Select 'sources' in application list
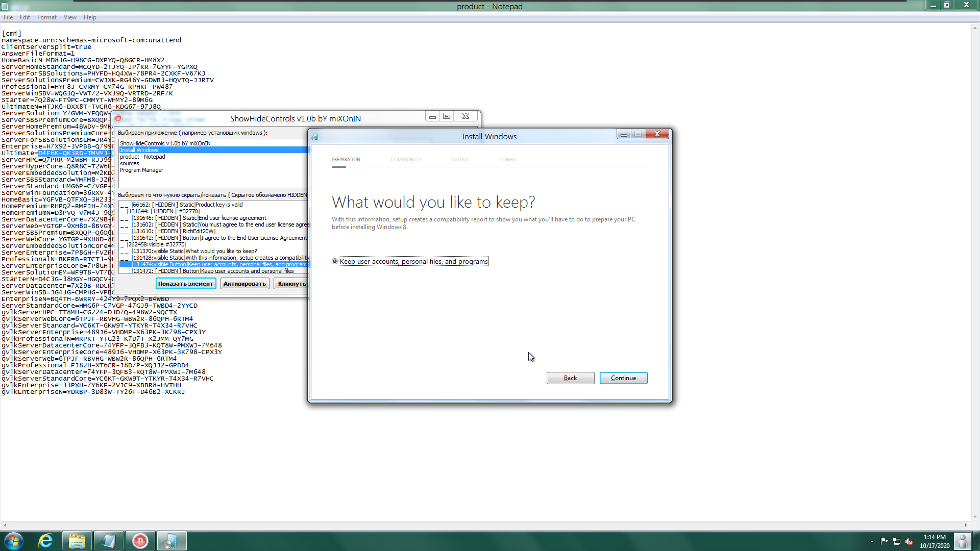 pyautogui.click(x=213, y=163)
